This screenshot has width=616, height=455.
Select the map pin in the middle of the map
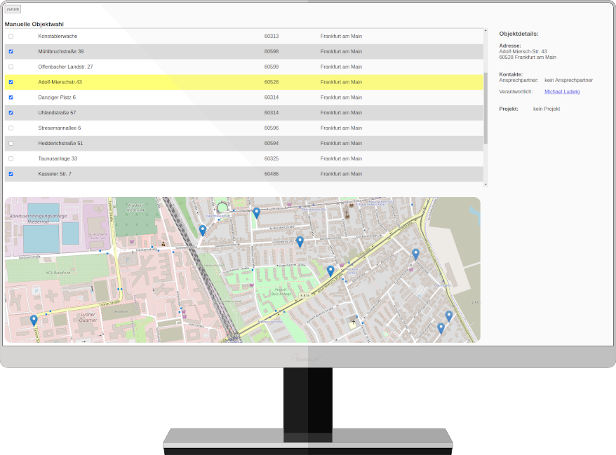[x=300, y=241]
